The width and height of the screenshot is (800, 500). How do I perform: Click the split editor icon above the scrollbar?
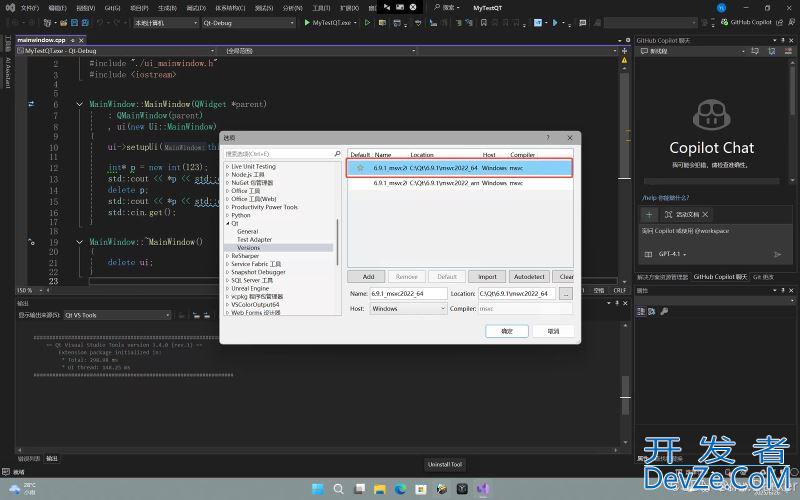click(x=624, y=51)
